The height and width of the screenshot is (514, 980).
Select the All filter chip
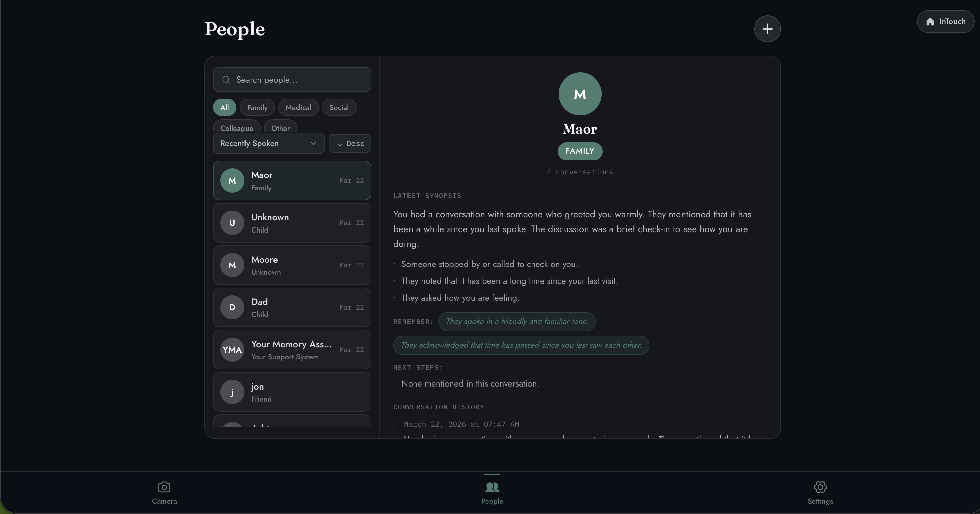pos(224,108)
